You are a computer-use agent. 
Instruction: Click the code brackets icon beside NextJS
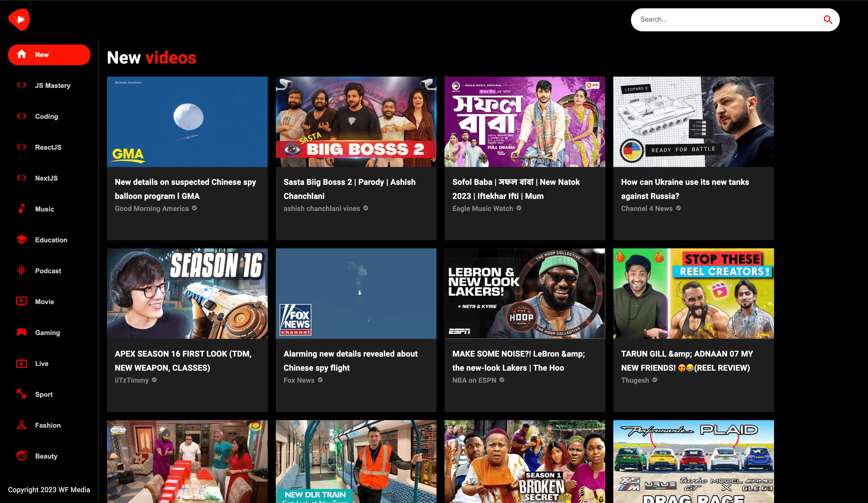22,178
